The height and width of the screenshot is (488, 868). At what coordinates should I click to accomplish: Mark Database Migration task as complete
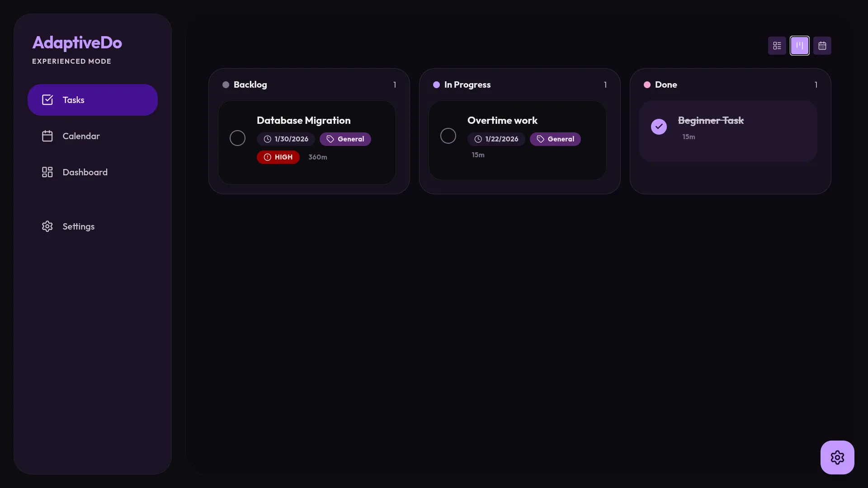coord(237,138)
